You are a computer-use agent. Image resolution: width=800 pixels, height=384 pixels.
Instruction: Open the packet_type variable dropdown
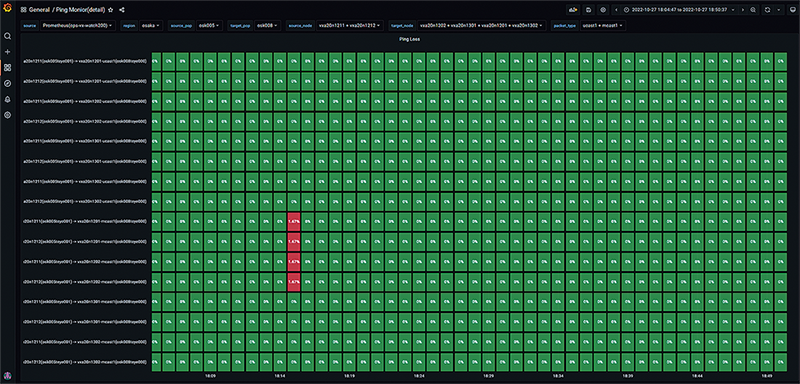pyautogui.click(x=604, y=25)
